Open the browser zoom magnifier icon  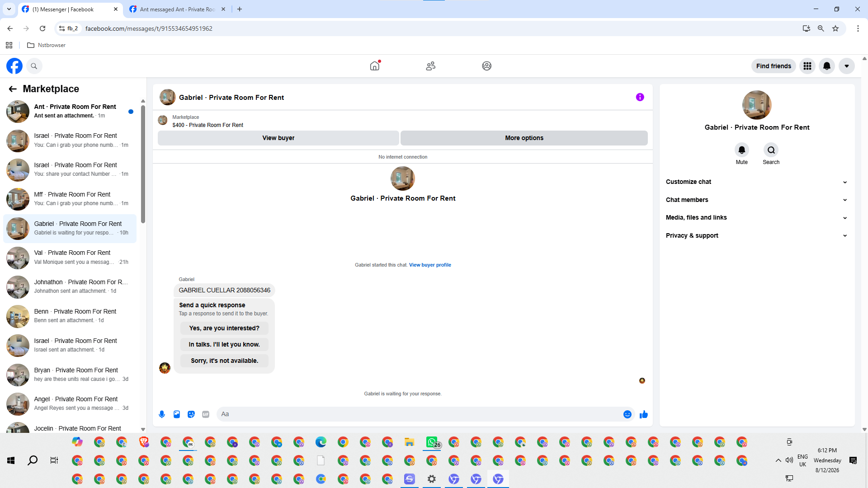pyautogui.click(x=821, y=28)
